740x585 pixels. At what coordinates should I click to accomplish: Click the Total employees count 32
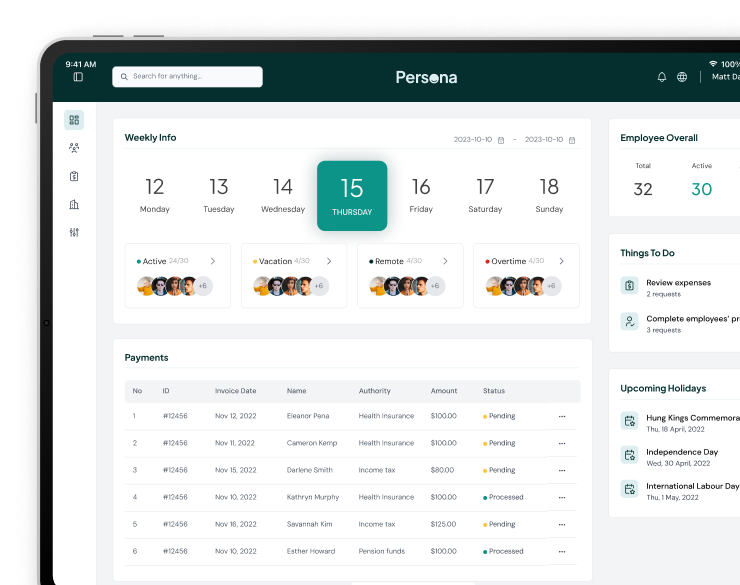(x=643, y=189)
